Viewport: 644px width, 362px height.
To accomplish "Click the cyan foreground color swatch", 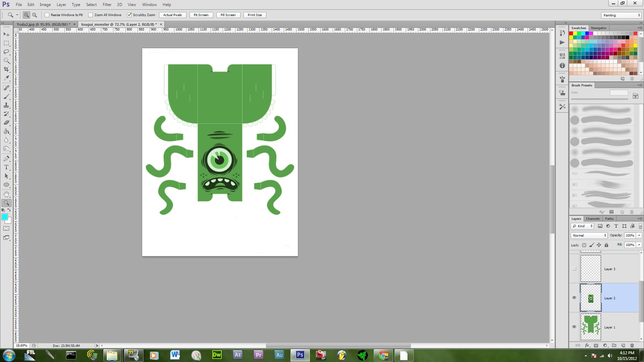I will coord(5,217).
